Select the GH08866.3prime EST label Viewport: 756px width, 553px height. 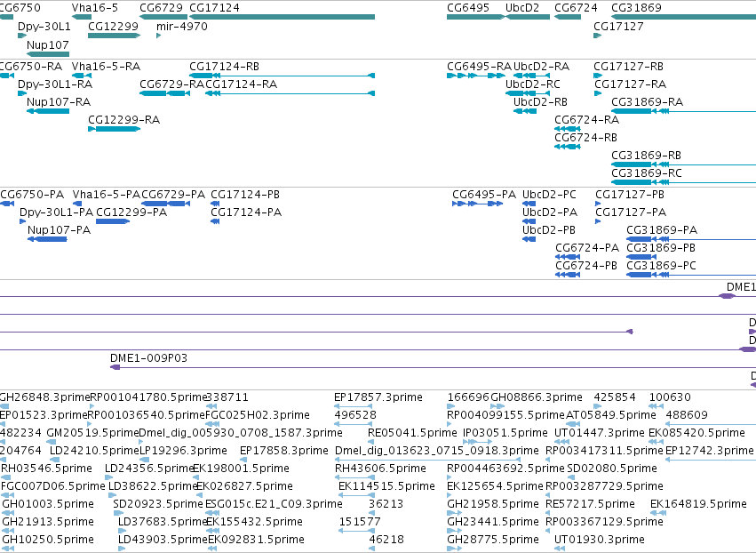[x=537, y=397]
